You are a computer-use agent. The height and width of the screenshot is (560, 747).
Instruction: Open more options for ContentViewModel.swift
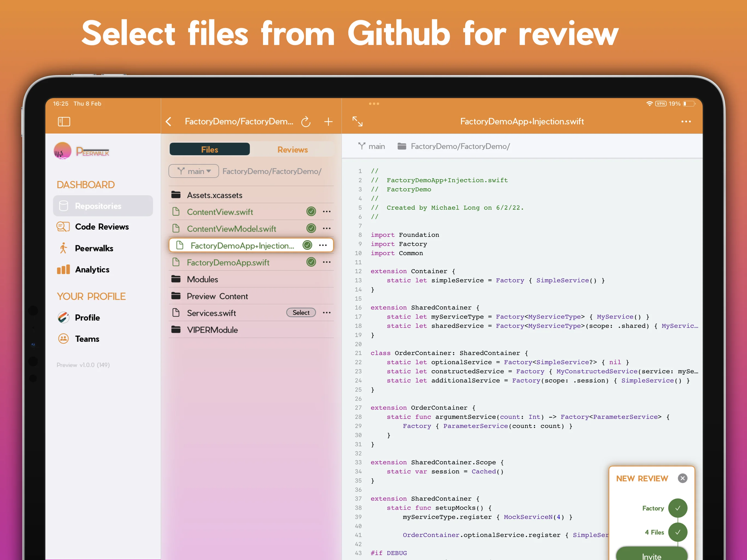326,228
